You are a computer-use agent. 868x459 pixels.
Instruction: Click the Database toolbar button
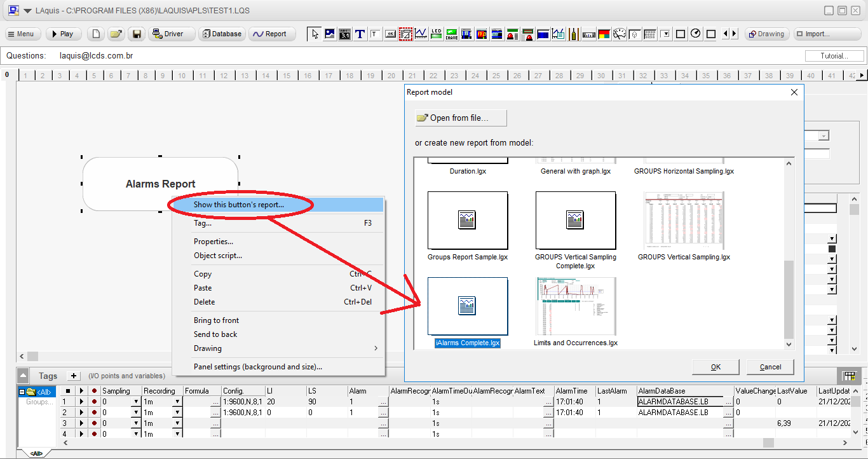point(220,34)
